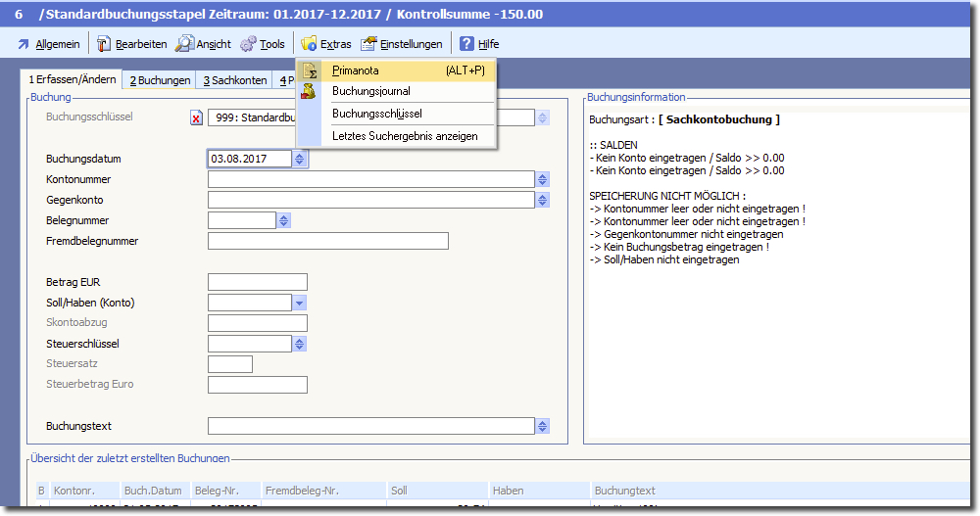This screenshot has width=980, height=516.
Task: Focus the Fremdbelegnummer input field
Action: click(327, 241)
